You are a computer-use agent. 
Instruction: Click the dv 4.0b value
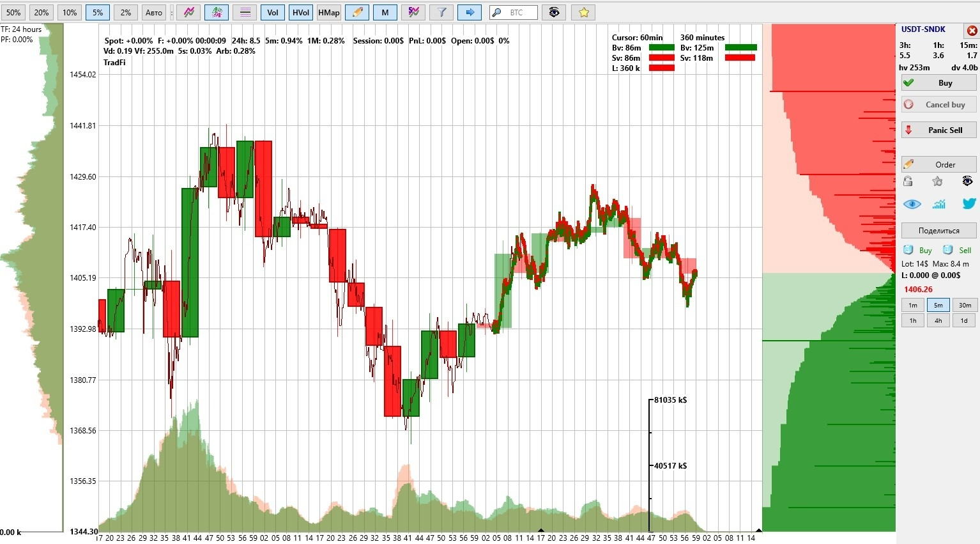click(x=964, y=68)
